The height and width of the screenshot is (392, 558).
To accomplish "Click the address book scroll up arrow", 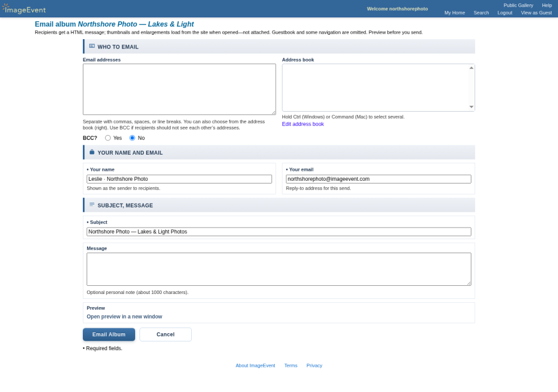I will click(x=471, y=68).
